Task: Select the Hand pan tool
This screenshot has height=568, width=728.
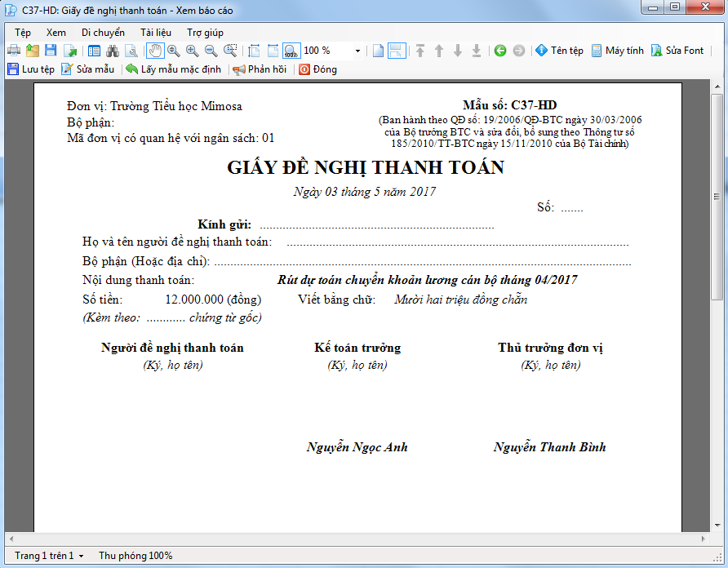Action: tap(155, 51)
